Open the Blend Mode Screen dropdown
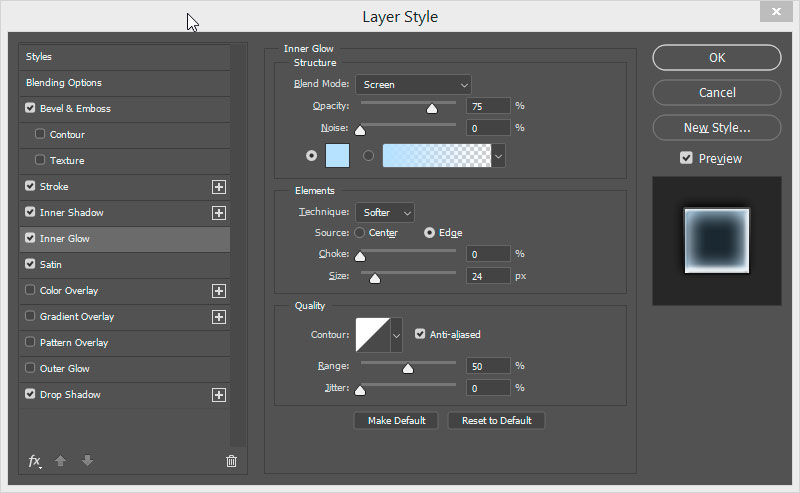Screen dimensions: 800x493 pos(413,85)
